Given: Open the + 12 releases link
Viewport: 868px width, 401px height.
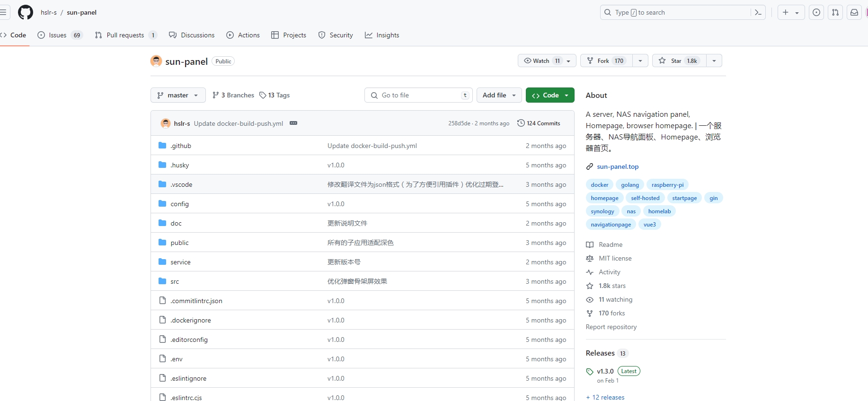Looking at the screenshot, I should [x=605, y=397].
